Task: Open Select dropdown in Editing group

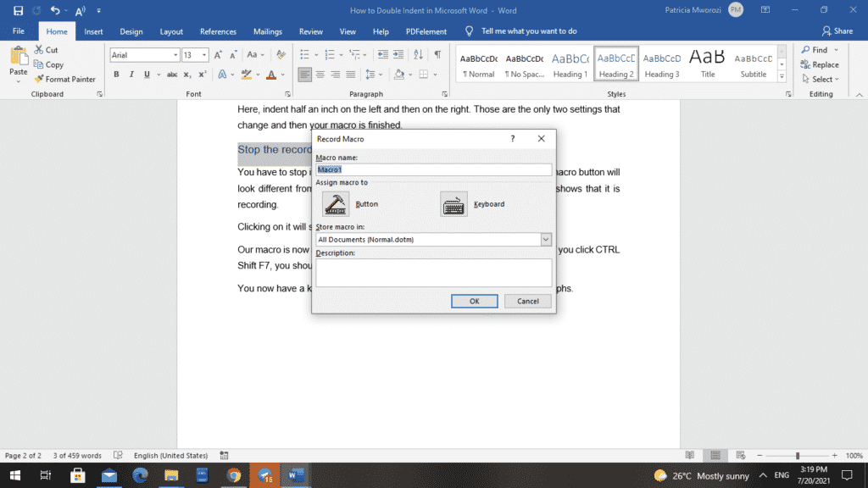Action: tap(821, 79)
